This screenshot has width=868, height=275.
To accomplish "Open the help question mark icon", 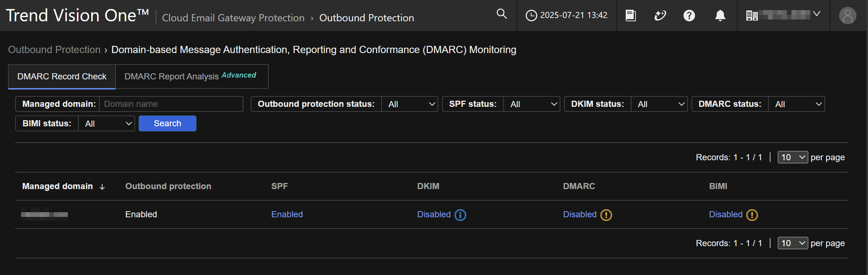I will (689, 16).
